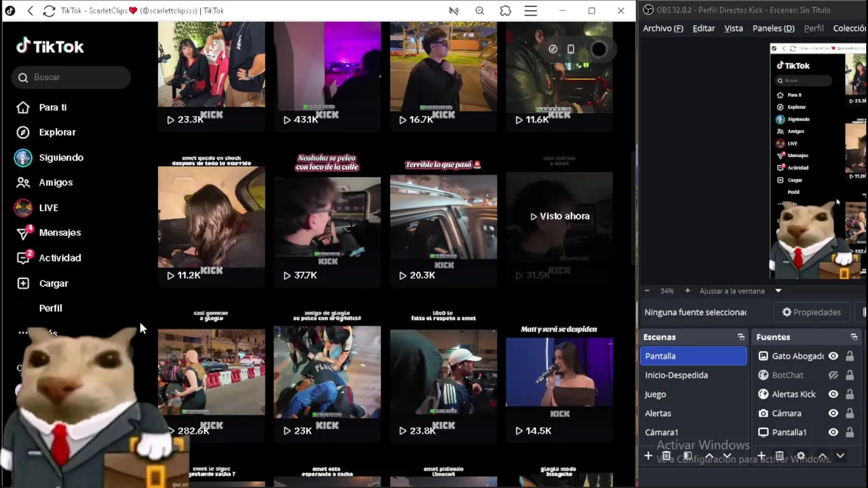Zoom in the OBS preview
Viewport: 868px width, 488px height.
pyautogui.click(x=687, y=291)
